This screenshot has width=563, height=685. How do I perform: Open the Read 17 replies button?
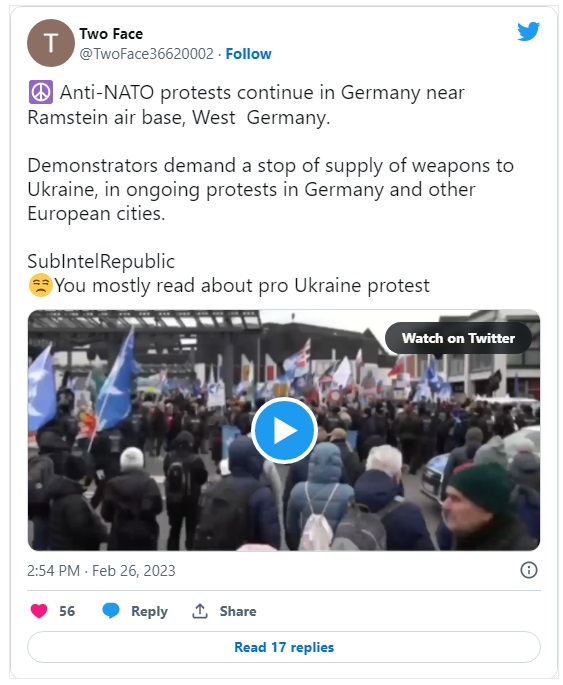pyautogui.click(x=284, y=647)
